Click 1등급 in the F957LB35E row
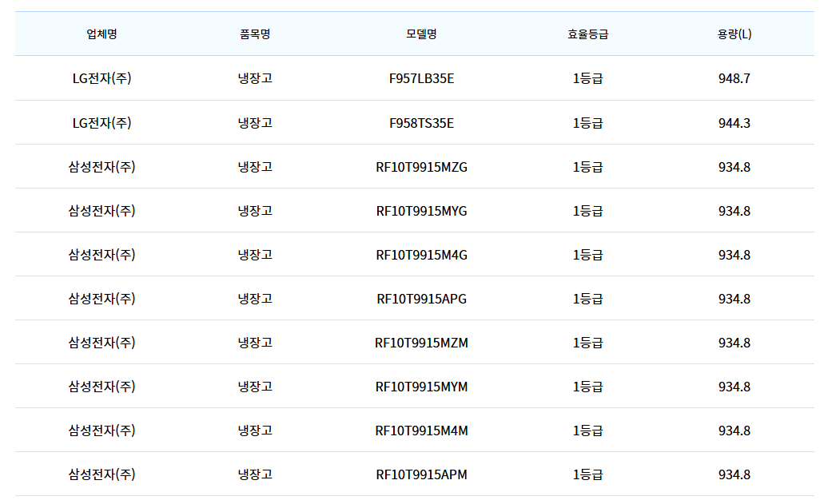This screenshot has width=820, height=504. [587, 78]
